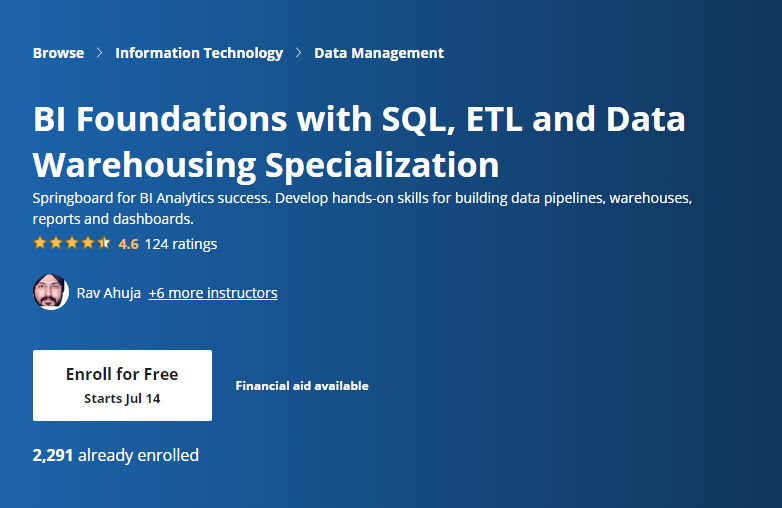Click the first gold rating star
Viewport: 782px width, 508px height.
coord(40,243)
